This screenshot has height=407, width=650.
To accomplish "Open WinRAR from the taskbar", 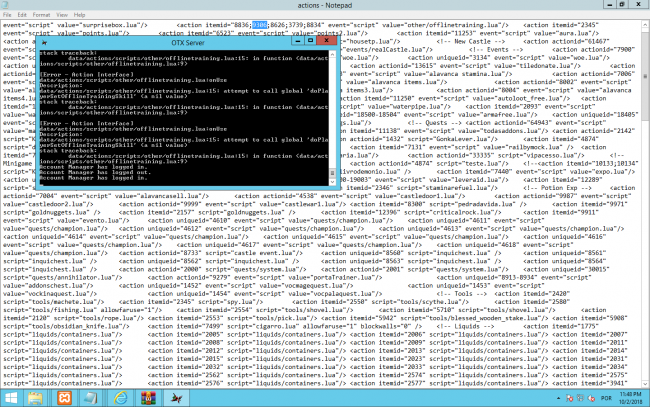I will 148,398.
